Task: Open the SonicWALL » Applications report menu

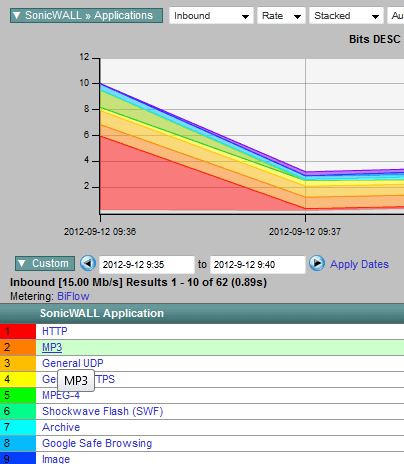Action: tap(86, 16)
